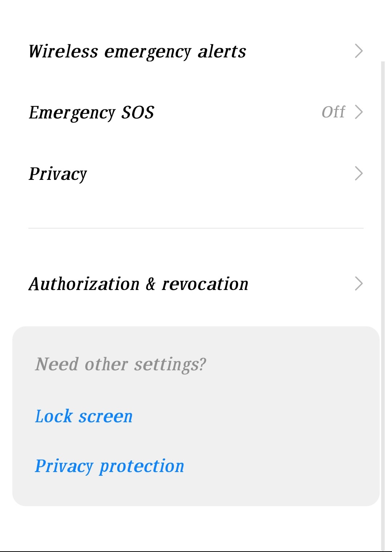Click the word "revocation" in the Authorization row
Viewport: 392px width, 552px height.
tap(205, 284)
